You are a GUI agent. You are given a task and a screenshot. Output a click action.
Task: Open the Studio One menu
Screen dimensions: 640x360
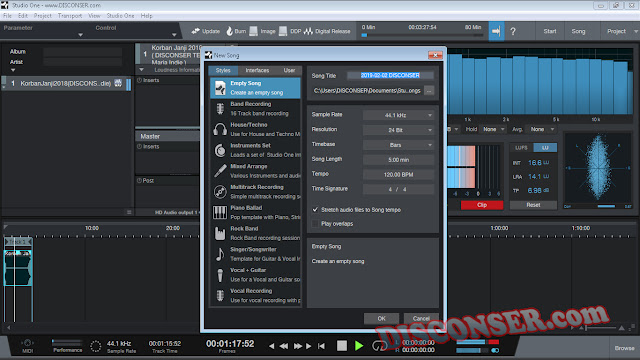[120, 16]
